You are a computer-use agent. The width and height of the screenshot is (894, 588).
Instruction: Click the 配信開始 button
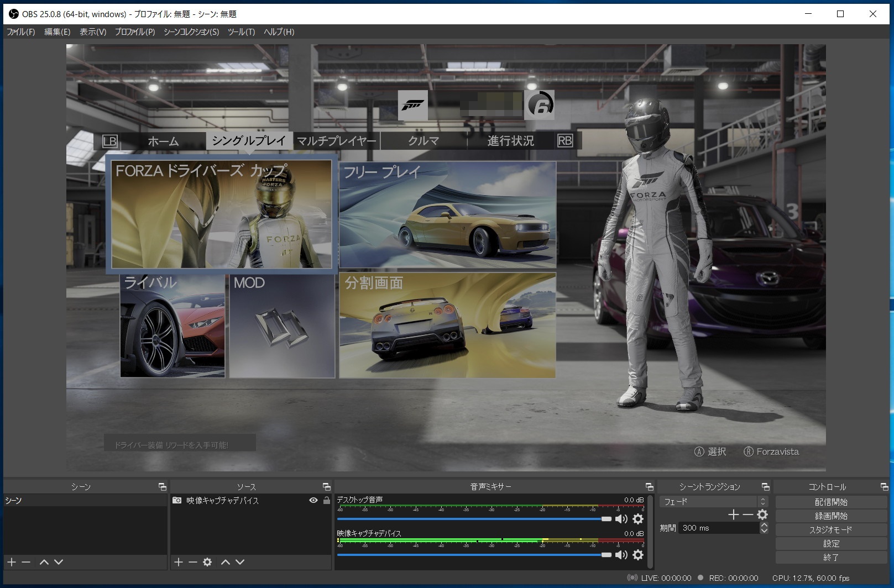click(x=831, y=502)
